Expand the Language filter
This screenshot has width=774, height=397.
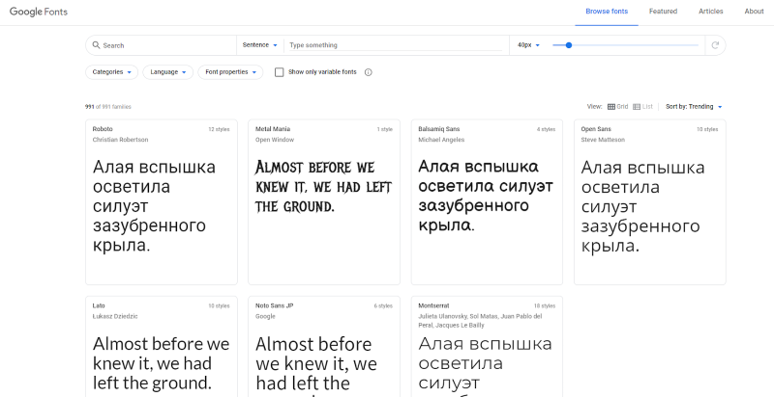pyautogui.click(x=168, y=72)
